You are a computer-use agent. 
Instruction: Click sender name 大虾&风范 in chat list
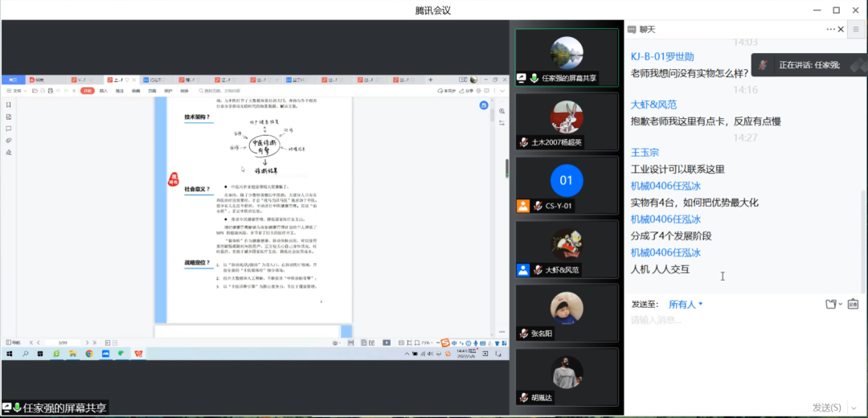[x=653, y=104]
